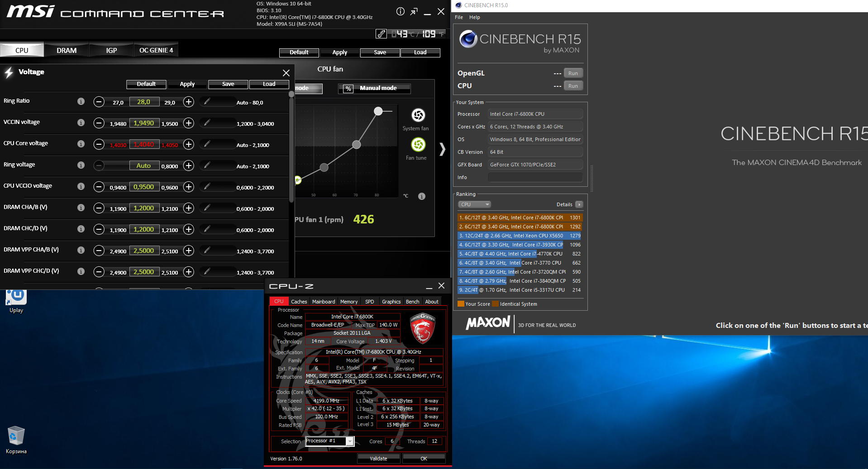Close the Voltage panel with the X
868x469 pixels.
tap(286, 73)
